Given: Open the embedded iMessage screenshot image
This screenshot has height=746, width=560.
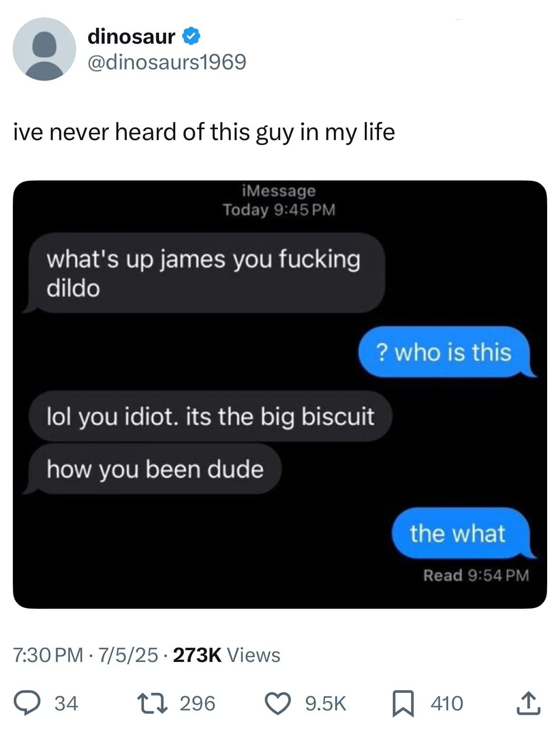Looking at the screenshot, I should [x=280, y=394].
